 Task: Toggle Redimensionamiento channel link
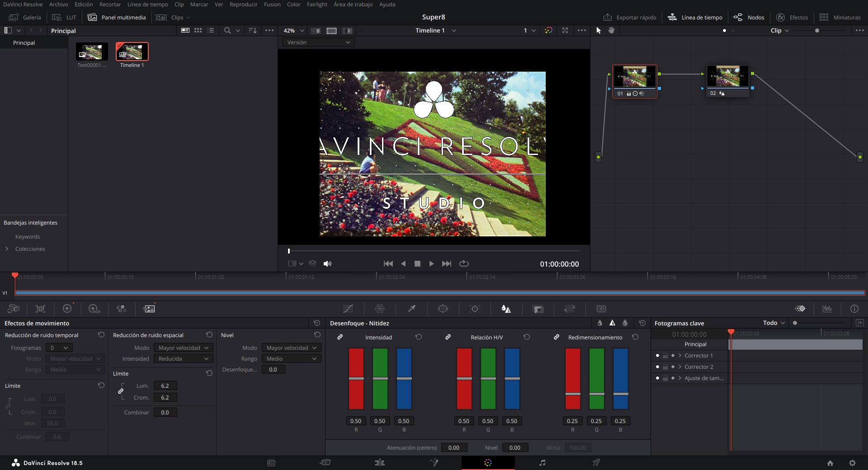[557, 337]
